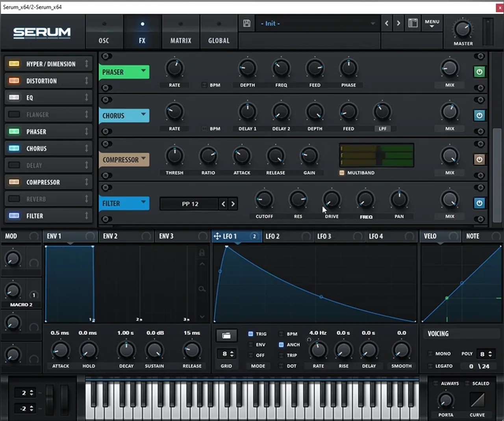
Task: Open the preset browser icon
Action: 413,23
